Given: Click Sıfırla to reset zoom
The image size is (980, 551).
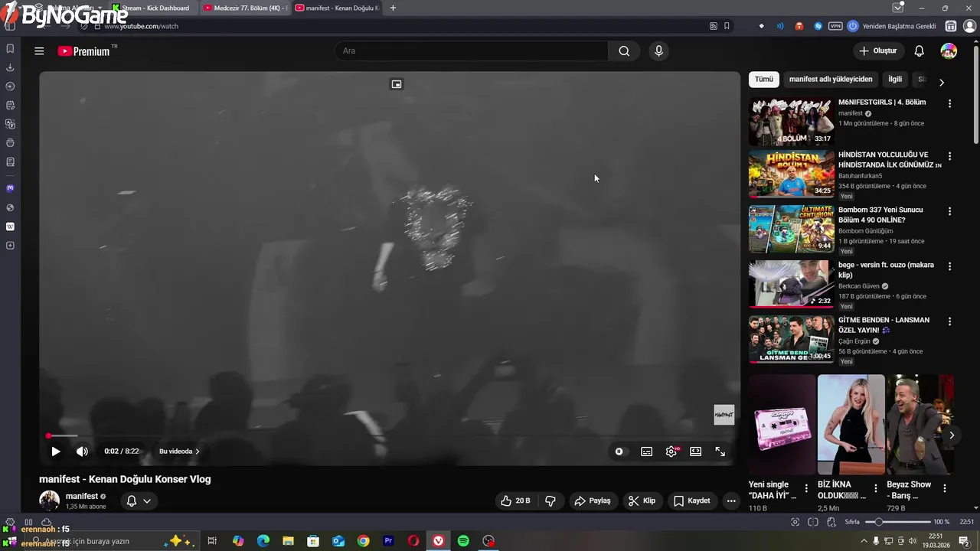Looking at the screenshot, I should tap(852, 522).
